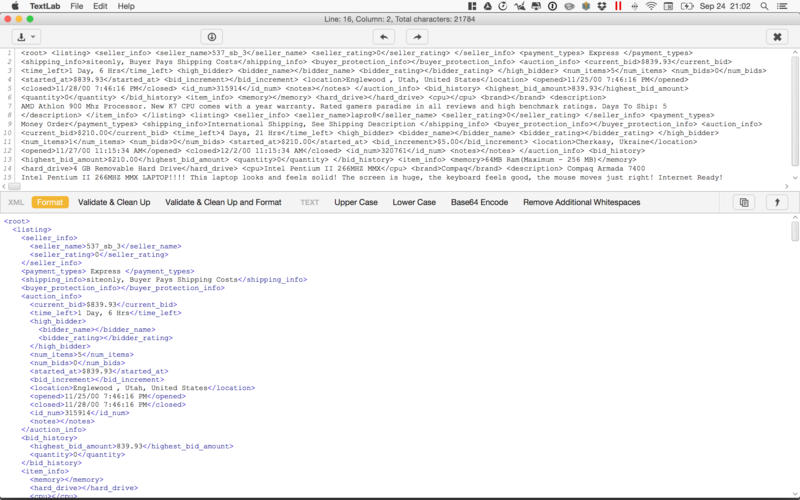Convert text with Upper Case
Screen dimensions: 800x500
[x=355, y=202]
